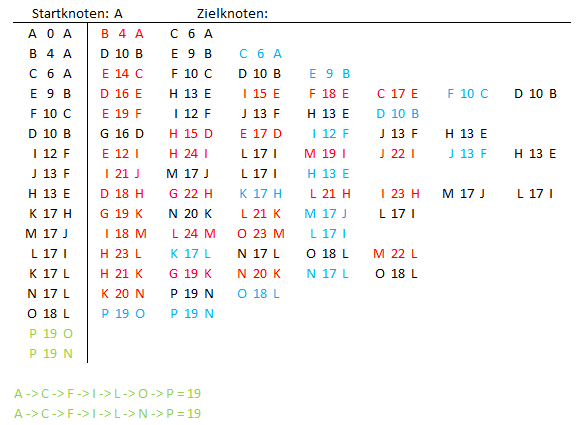Select the blue 'M 17 J' entry
The width and height of the screenshot is (584, 425).
pos(326,214)
